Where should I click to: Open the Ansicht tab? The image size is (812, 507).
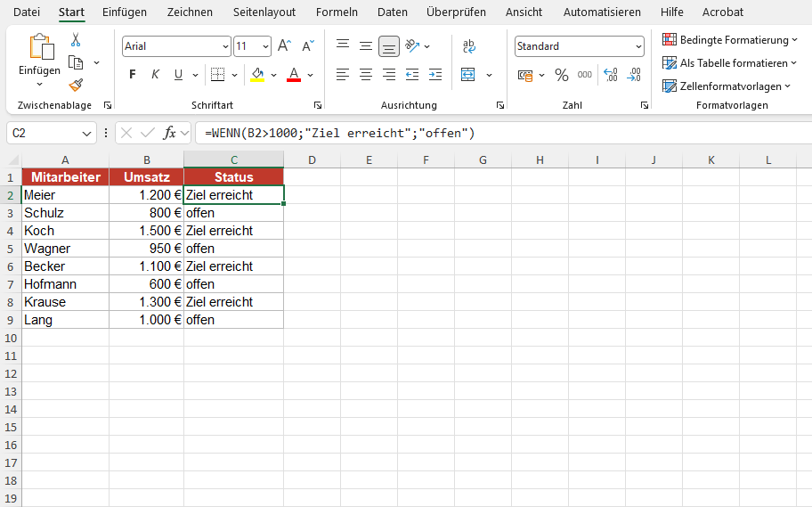(x=524, y=12)
